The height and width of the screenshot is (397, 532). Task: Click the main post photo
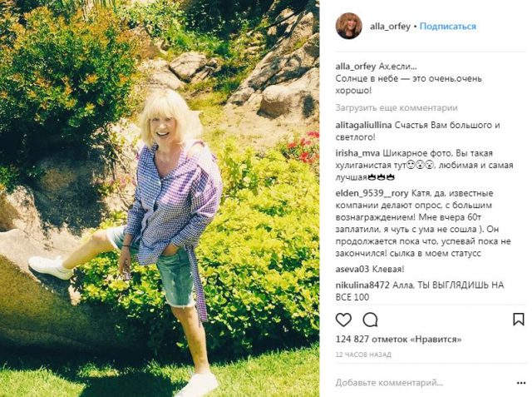click(x=160, y=198)
